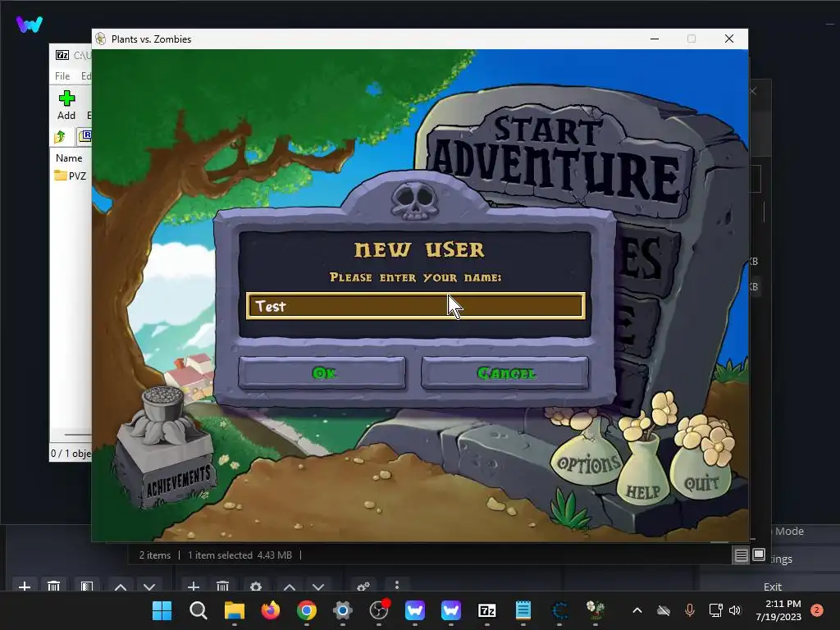This screenshot has width=840, height=630.
Task: Switch to 7-Zip in the taskbar
Action: click(x=487, y=610)
